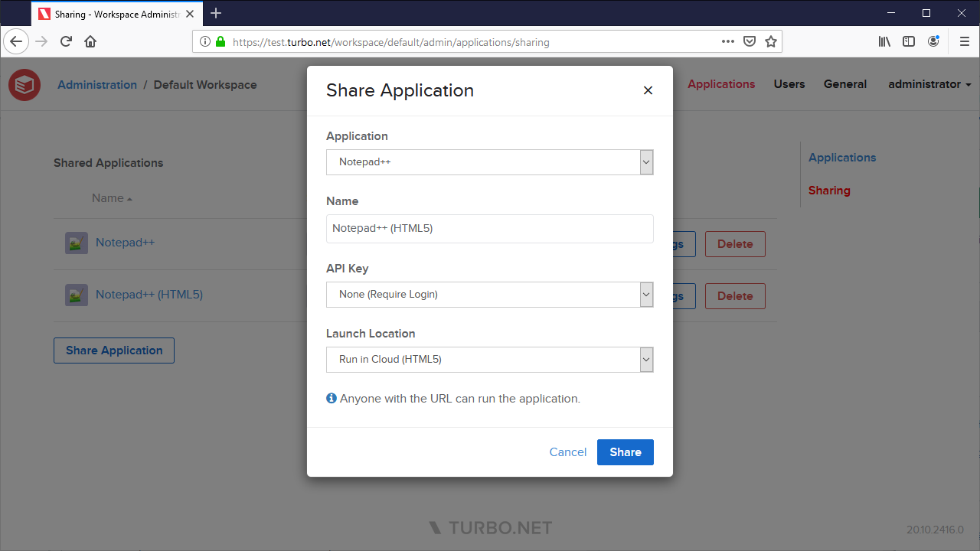The width and height of the screenshot is (980, 551).
Task: Select Sharing in the right sidebar
Action: tap(829, 190)
